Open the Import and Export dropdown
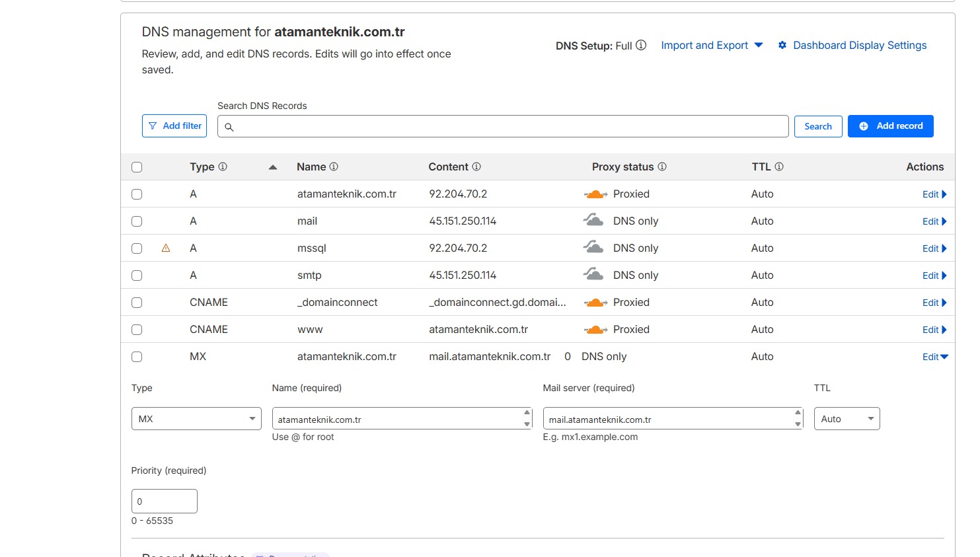980x557 pixels. coord(712,46)
